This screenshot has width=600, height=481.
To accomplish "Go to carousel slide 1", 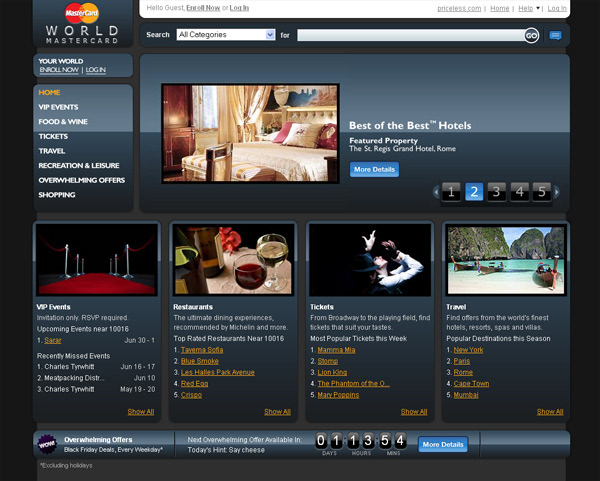I will 451,192.
